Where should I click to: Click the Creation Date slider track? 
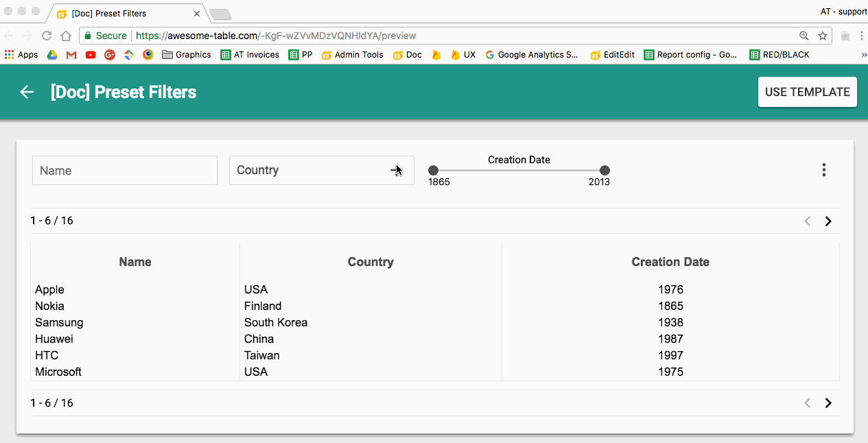coord(519,170)
